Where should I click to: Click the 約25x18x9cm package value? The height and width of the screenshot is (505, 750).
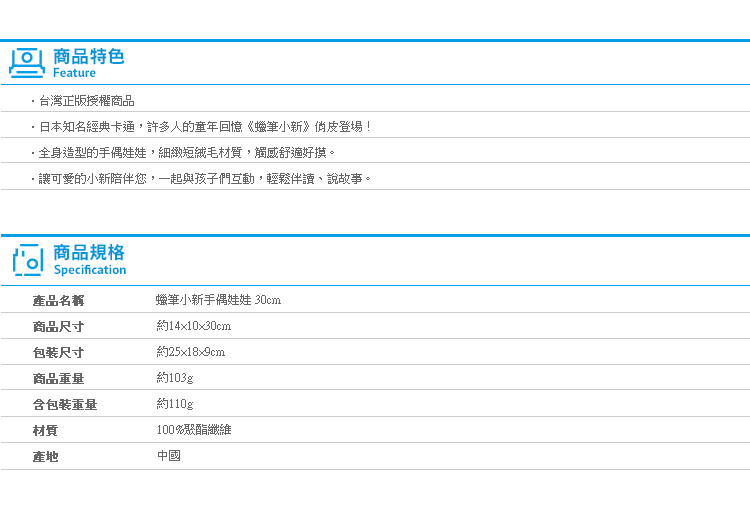(x=190, y=352)
